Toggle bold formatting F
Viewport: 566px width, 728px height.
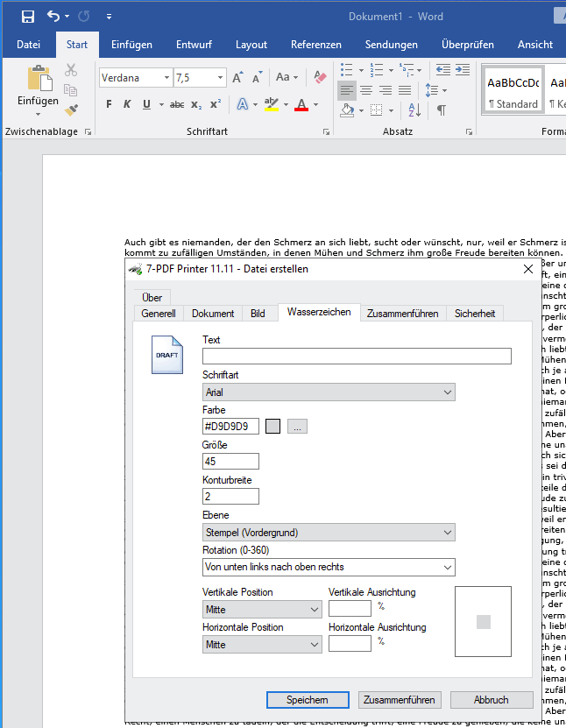[109, 104]
